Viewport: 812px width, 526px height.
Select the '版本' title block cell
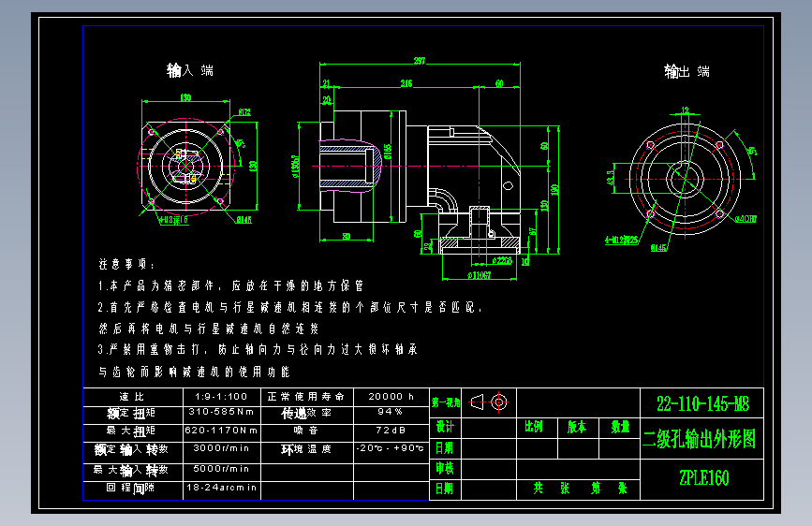tap(576, 427)
